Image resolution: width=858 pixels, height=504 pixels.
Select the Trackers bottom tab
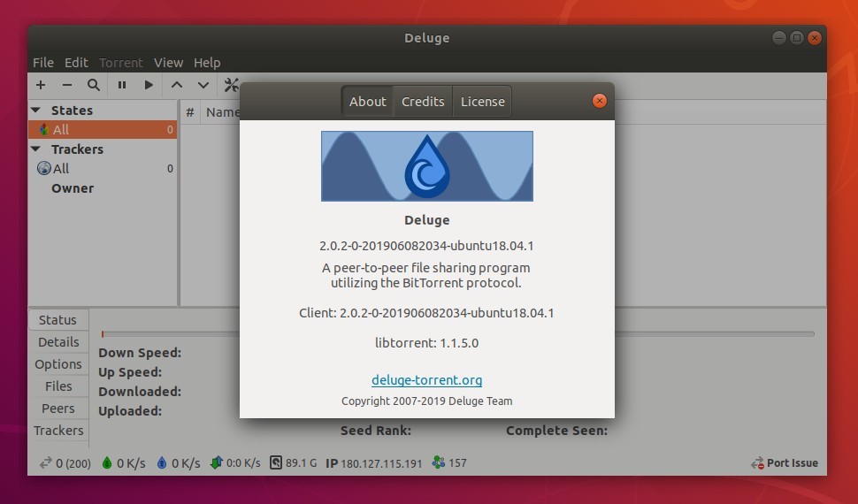point(58,431)
